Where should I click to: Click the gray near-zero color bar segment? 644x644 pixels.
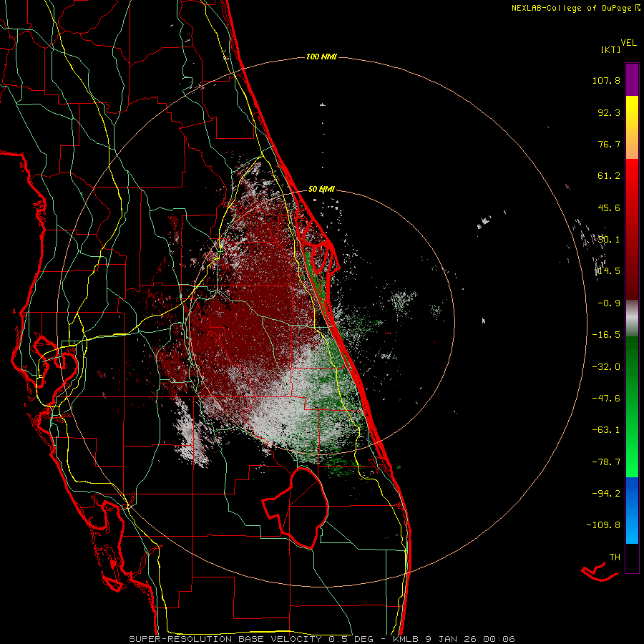pos(632,318)
